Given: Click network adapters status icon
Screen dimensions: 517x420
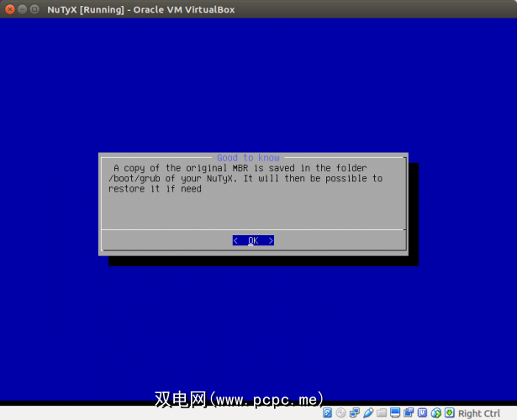Looking at the screenshot, I should (355, 412).
